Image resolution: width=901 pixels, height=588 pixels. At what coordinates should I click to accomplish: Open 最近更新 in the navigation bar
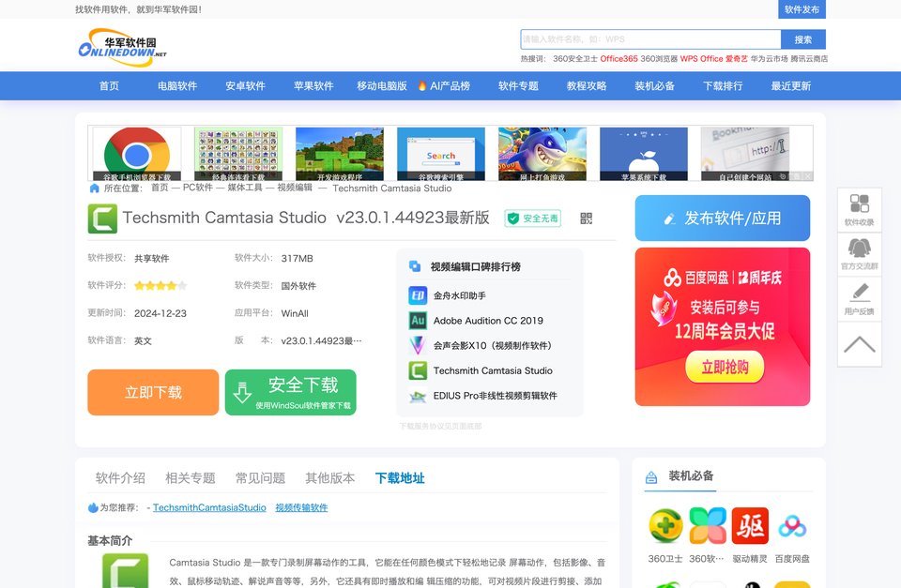pos(790,85)
